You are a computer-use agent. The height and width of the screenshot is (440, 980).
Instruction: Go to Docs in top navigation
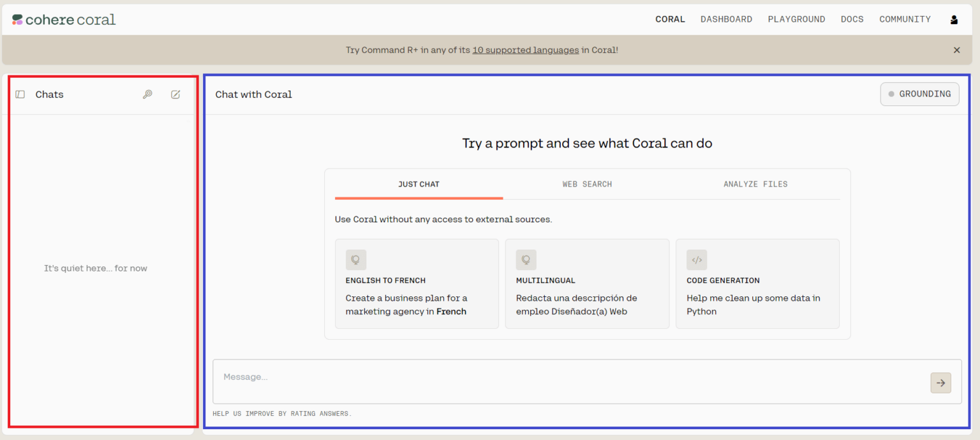pos(852,19)
